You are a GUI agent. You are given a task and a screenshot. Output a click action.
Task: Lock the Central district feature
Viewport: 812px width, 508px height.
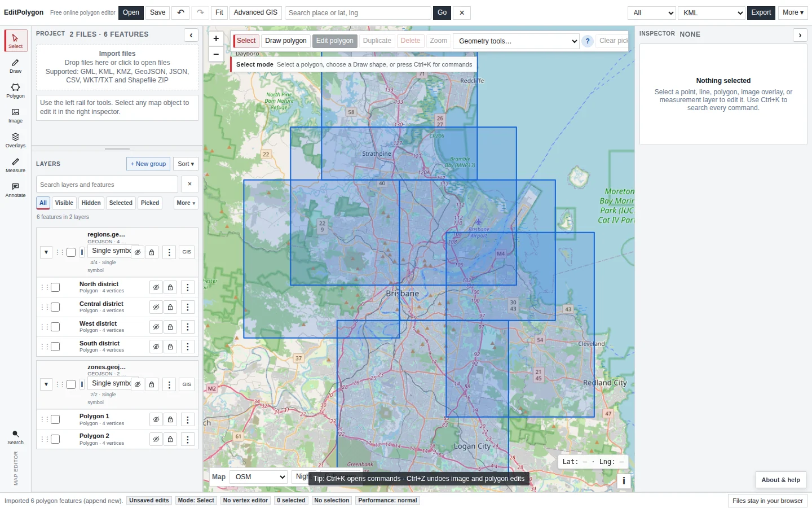pyautogui.click(x=170, y=307)
